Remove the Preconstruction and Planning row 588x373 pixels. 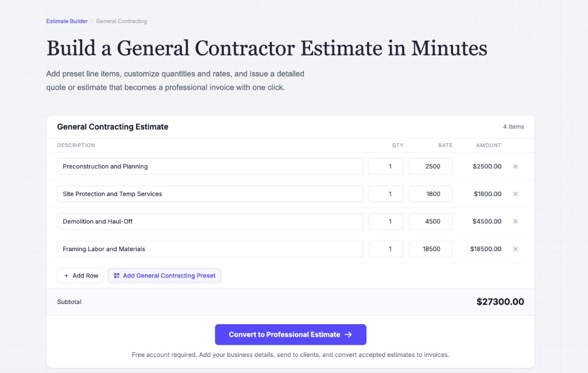point(515,166)
